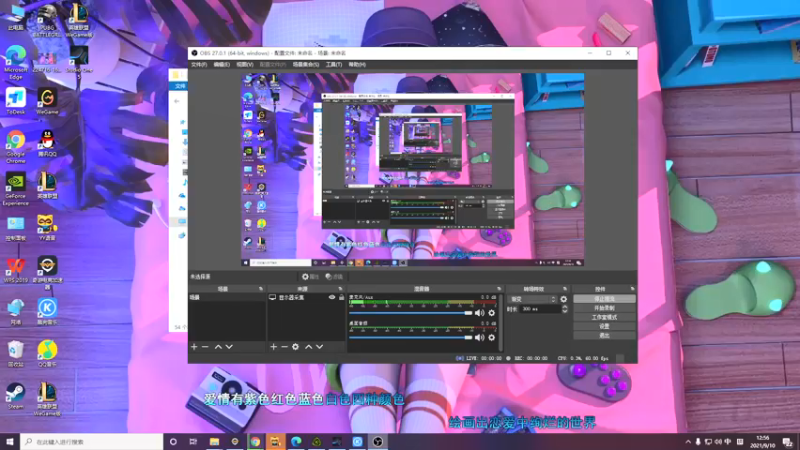Open notification center in system tray
This screenshot has height=450, width=800.
pos(788,441)
